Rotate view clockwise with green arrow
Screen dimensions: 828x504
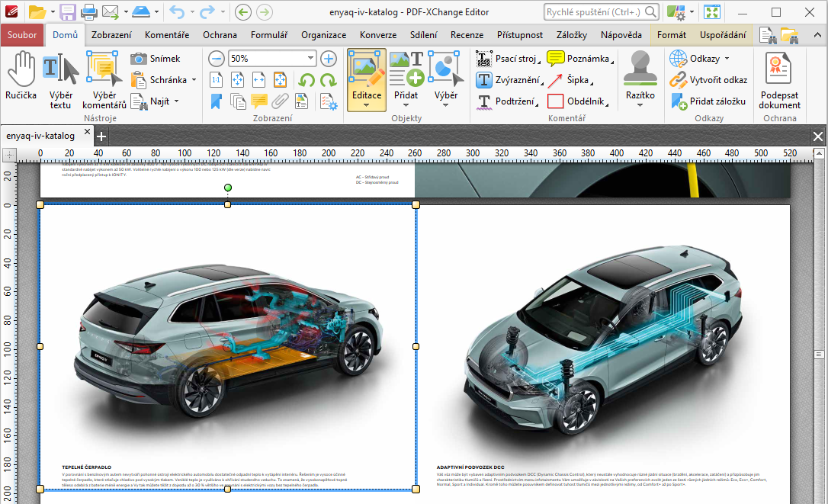pyautogui.click(x=329, y=80)
